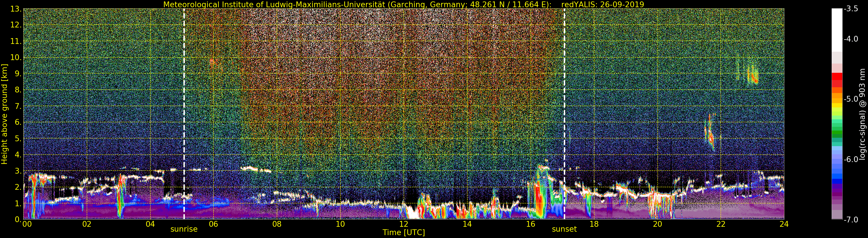Click the dashed white sunset marker line
The image size is (868, 238).
(564, 114)
